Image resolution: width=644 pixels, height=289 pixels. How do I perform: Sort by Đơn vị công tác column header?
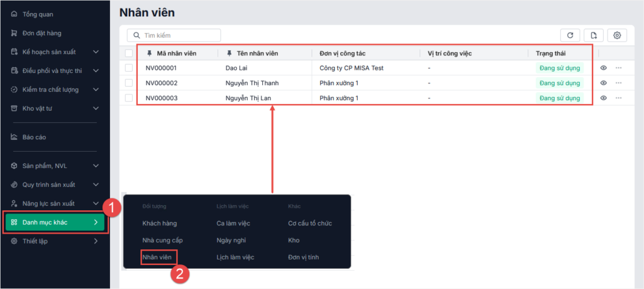343,53
